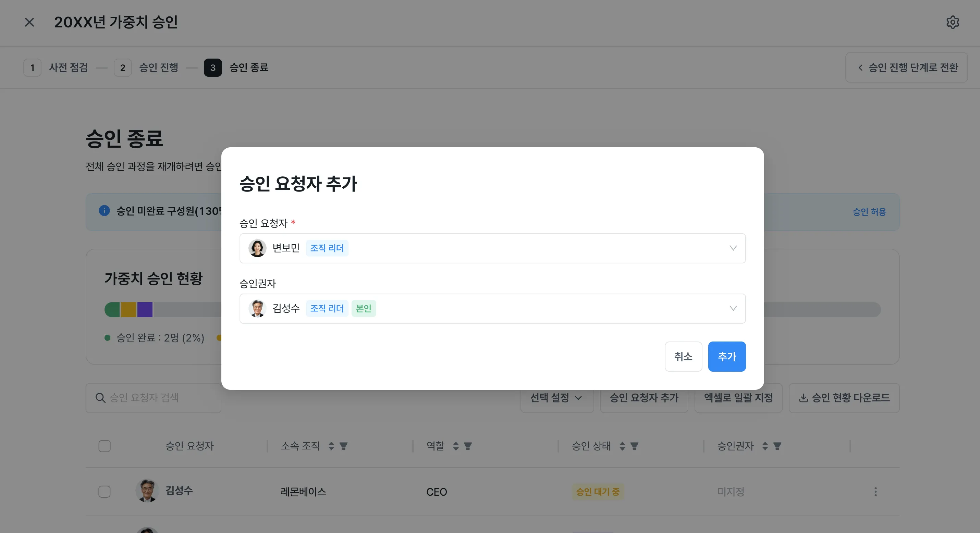
Task: Toggle the select-all checkbox in the table header
Action: point(105,446)
